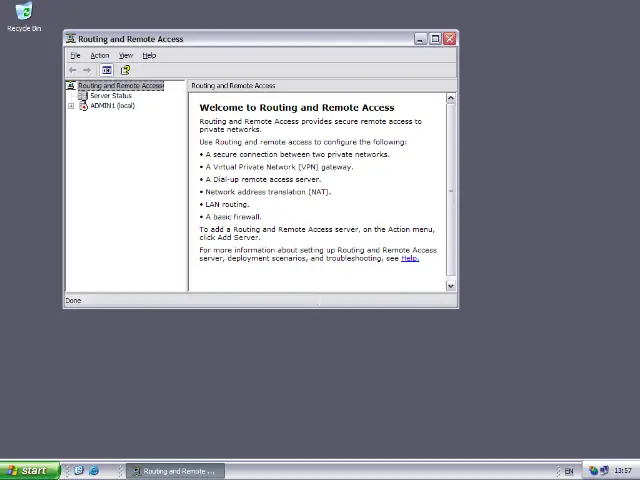Image resolution: width=640 pixels, height=480 pixels.
Task: Open the File menu
Action: pos(76,56)
